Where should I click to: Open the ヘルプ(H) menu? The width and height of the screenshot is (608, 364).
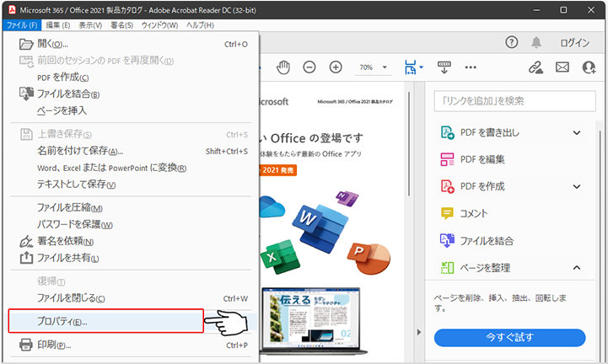pos(200,25)
